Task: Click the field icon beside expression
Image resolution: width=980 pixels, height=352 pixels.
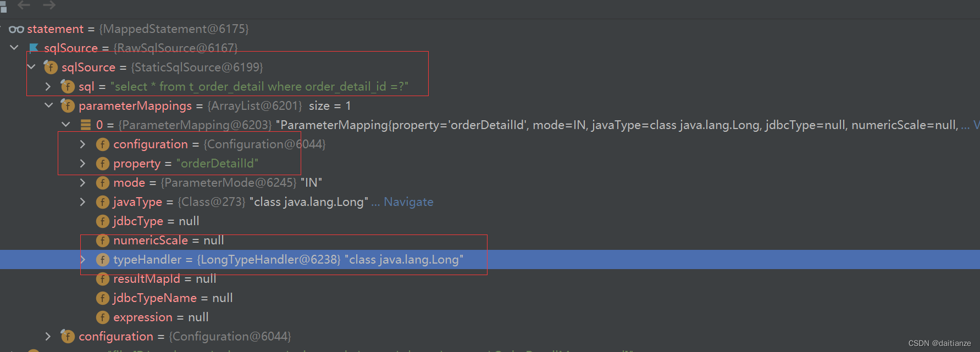Action: coord(103,317)
